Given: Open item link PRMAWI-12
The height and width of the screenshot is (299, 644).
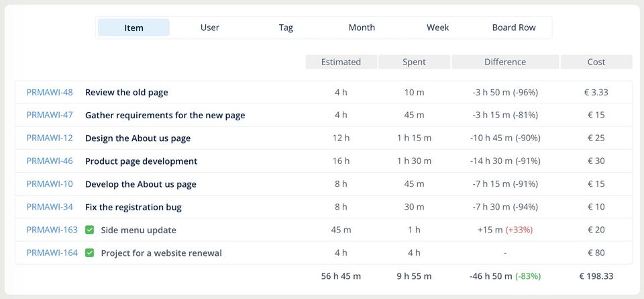Looking at the screenshot, I should [x=50, y=138].
